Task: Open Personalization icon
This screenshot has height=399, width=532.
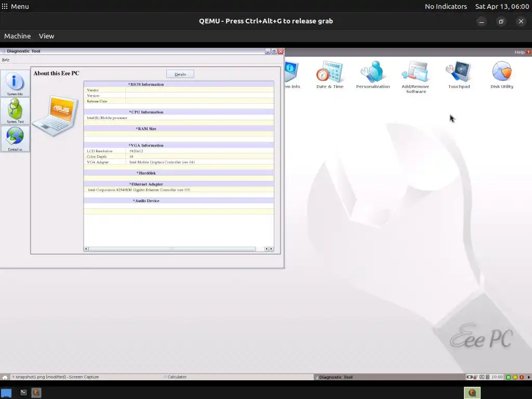Action: click(x=373, y=75)
